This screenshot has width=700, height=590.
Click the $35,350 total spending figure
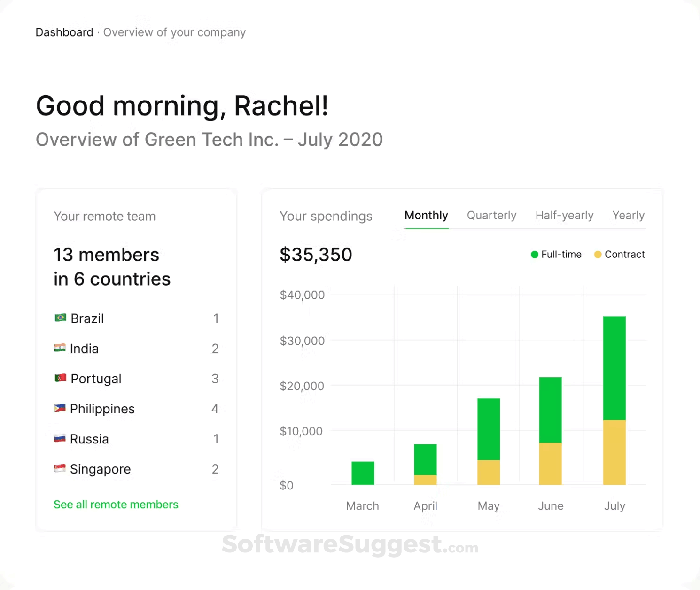[316, 254]
